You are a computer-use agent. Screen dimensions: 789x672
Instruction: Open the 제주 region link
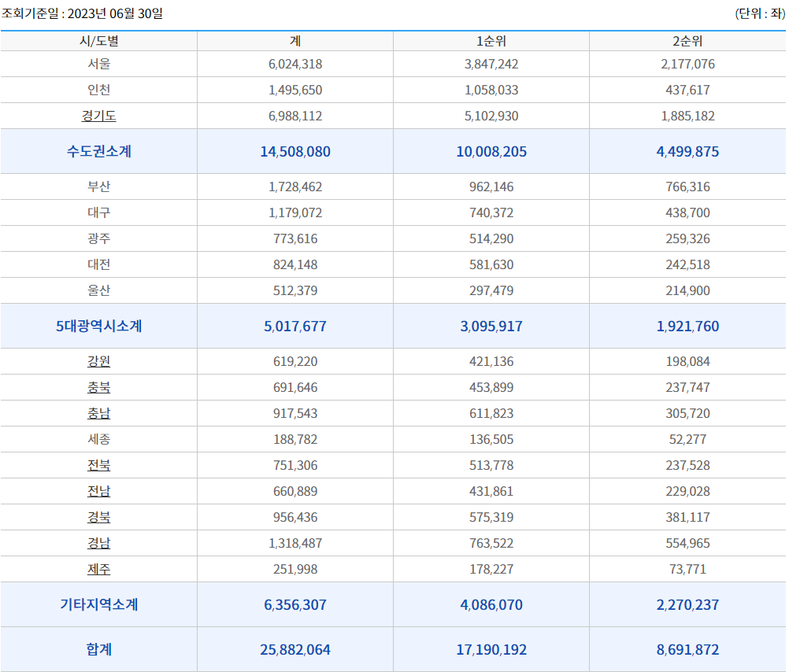coord(98,568)
